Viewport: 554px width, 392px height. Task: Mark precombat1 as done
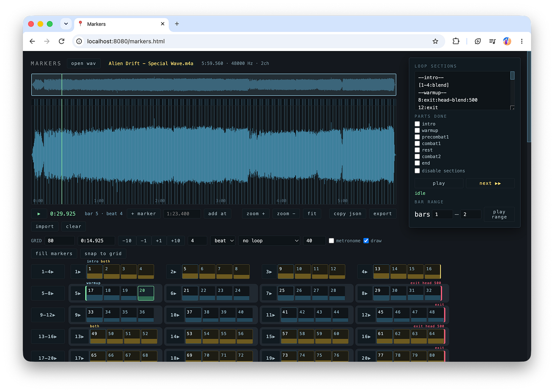417,137
